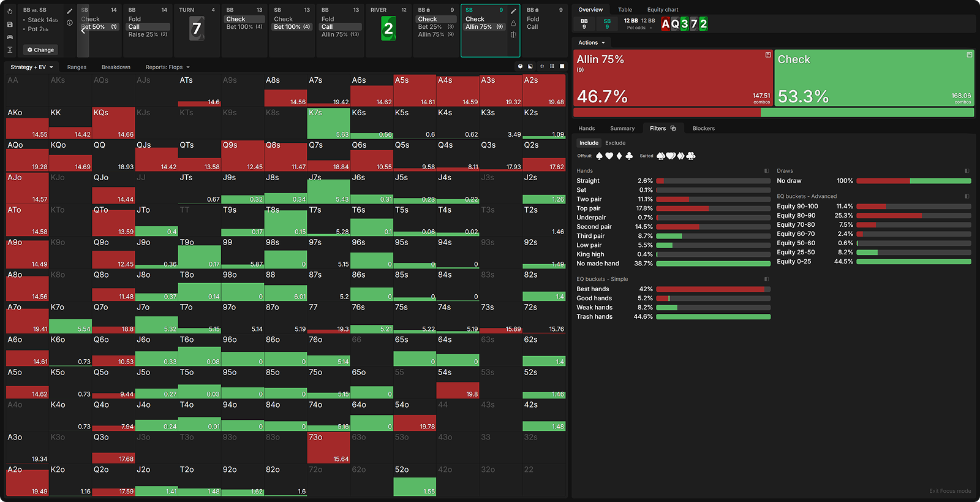This screenshot has height=502, width=980.
Task: Open practice mode via the gamepad icon
Action: point(10,37)
